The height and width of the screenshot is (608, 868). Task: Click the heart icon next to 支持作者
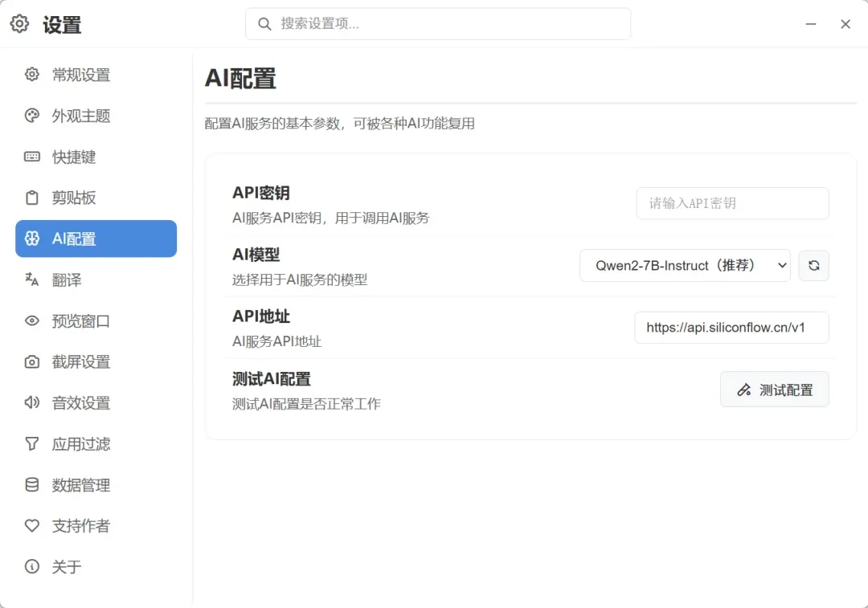(x=32, y=525)
